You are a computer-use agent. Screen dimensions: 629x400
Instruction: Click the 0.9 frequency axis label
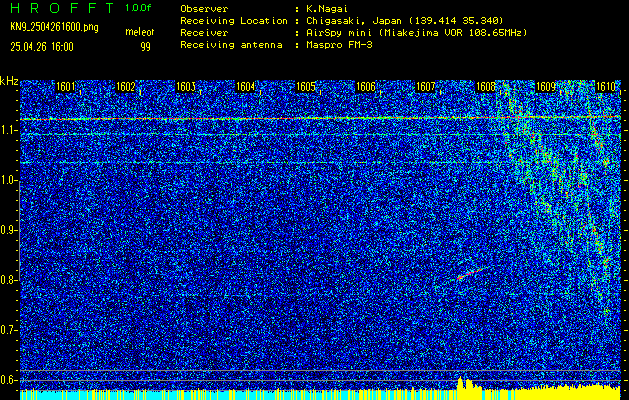pyautogui.click(x=7, y=230)
